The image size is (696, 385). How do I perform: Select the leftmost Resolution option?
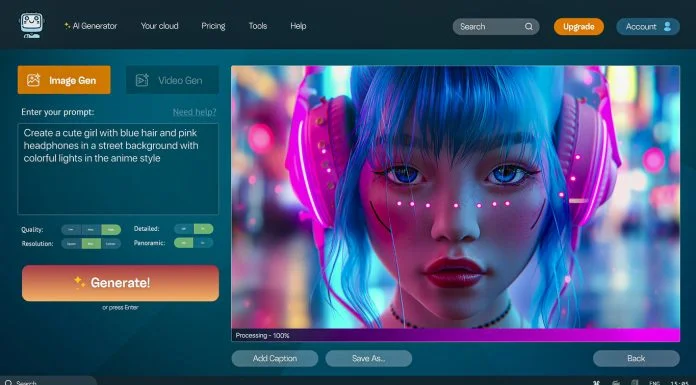[x=71, y=244]
